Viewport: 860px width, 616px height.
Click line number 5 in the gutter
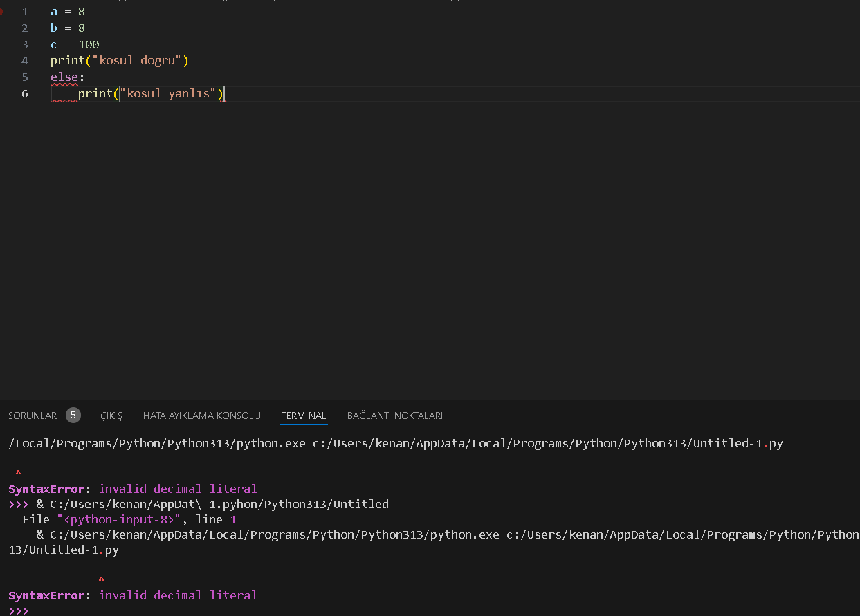(x=25, y=77)
